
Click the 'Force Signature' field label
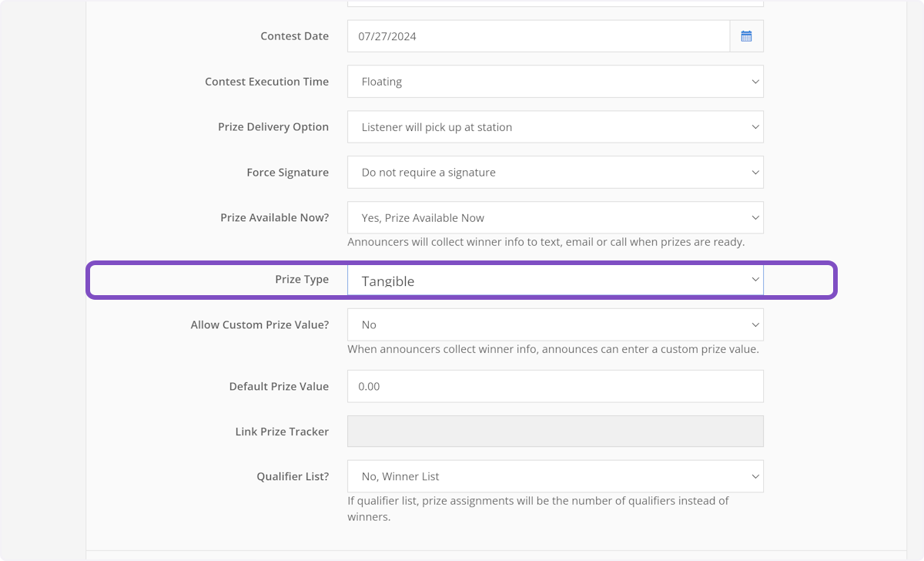tap(287, 173)
